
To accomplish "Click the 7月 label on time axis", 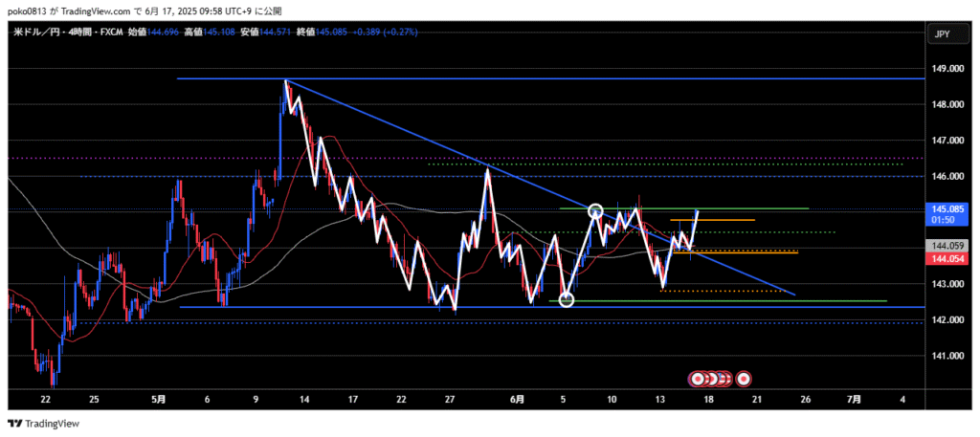I will pos(855,398).
